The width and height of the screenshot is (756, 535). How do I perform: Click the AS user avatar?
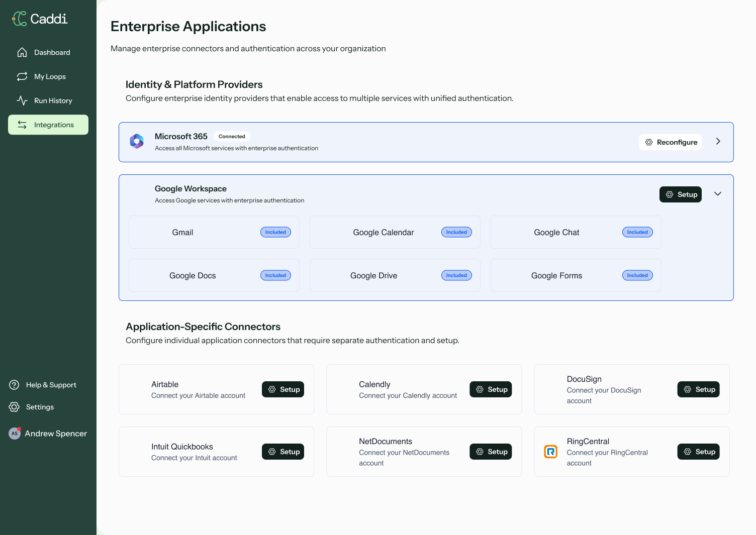coord(15,434)
